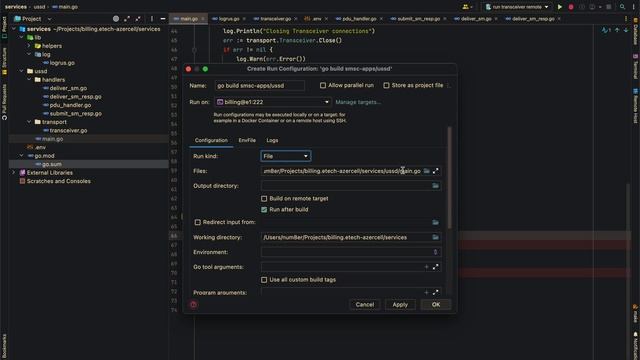Select transceiver.go in project tree
Screen dimensions: 640x360
pos(68,131)
